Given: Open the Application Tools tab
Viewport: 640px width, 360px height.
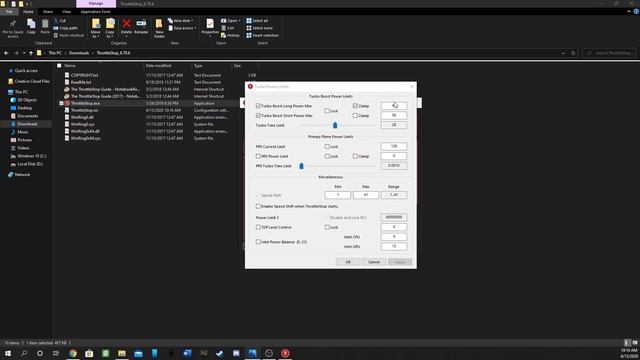Looking at the screenshot, I should (x=96, y=11).
